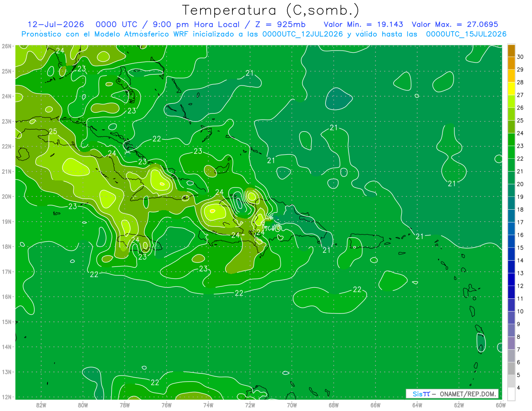Click the legend scale value "28"
Screen dimensions: 532x411
[520, 82]
